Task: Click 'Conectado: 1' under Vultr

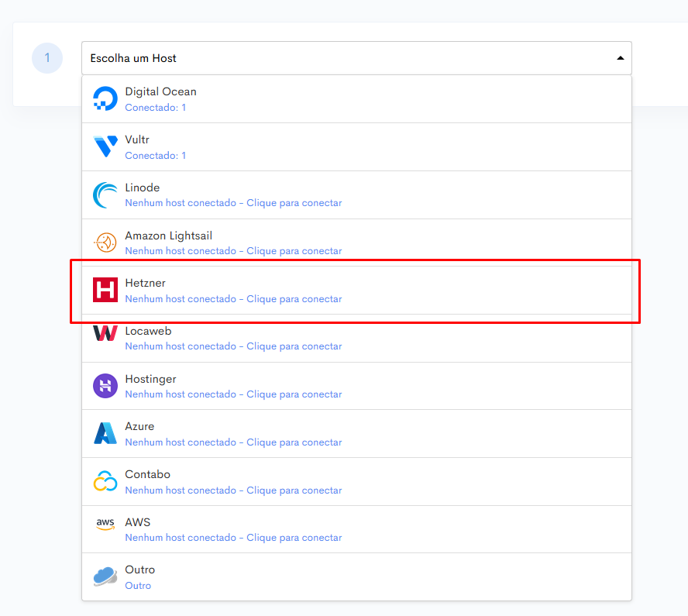Action: pos(155,155)
